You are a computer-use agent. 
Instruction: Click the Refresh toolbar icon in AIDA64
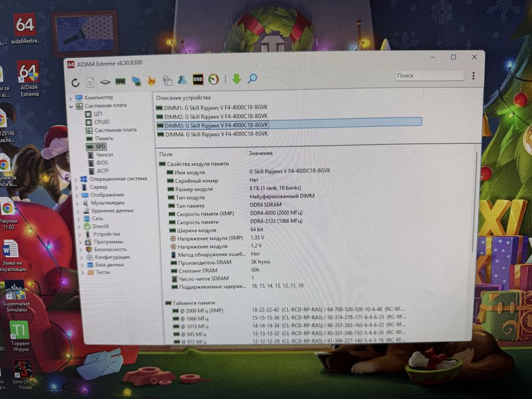(x=75, y=83)
